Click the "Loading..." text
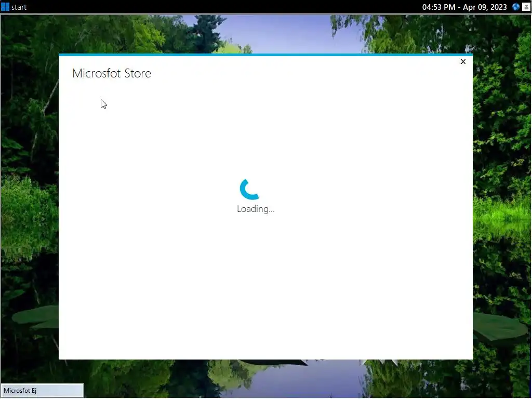Viewport: 532px width, 399px height. point(256,209)
